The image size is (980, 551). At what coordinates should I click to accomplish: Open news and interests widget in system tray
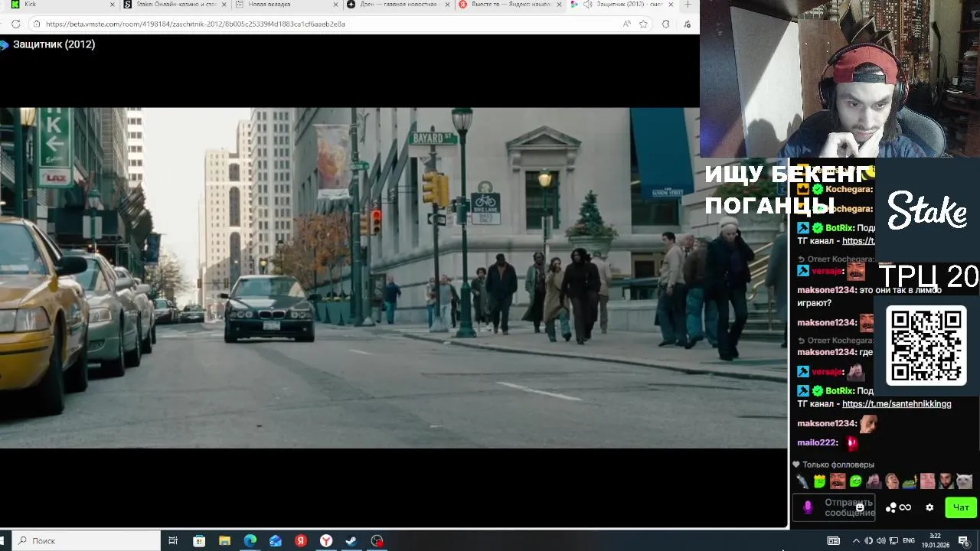point(834,540)
